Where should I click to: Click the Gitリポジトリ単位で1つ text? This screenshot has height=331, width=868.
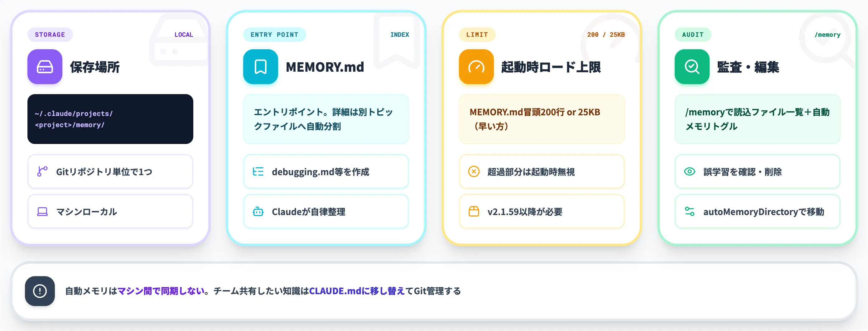click(x=104, y=172)
